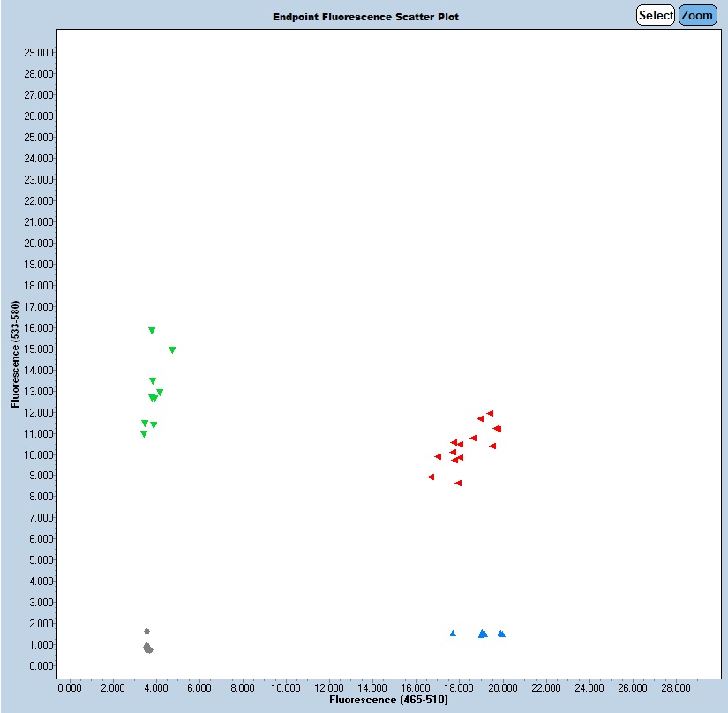The image size is (728, 713).
Task: Click the 20.000 tick on y-axis
Action: coord(35,243)
